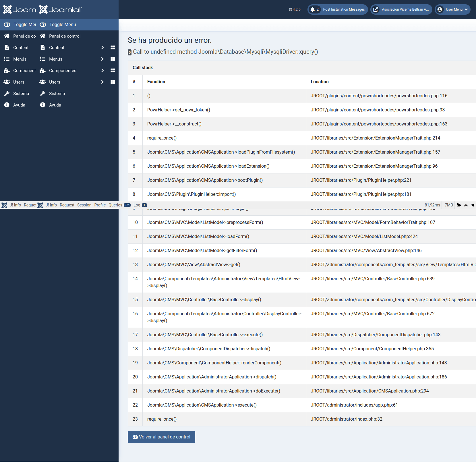
Task: Open the 'User Menu' button label
Action: coord(454,9)
